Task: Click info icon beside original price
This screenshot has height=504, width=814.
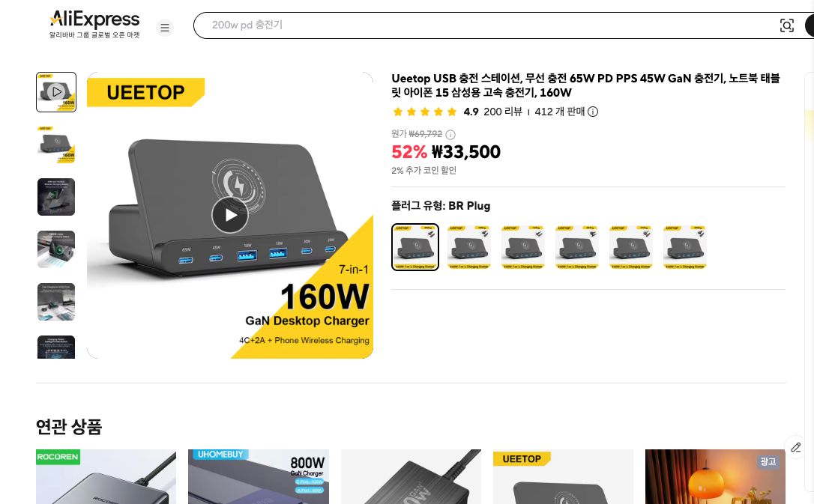Action: (x=450, y=135)
